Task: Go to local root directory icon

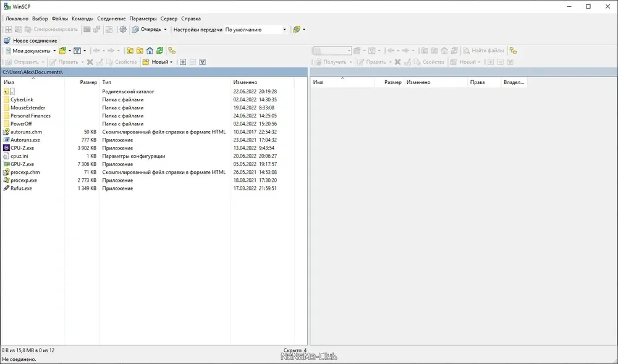Action: [x=140, y=51]
